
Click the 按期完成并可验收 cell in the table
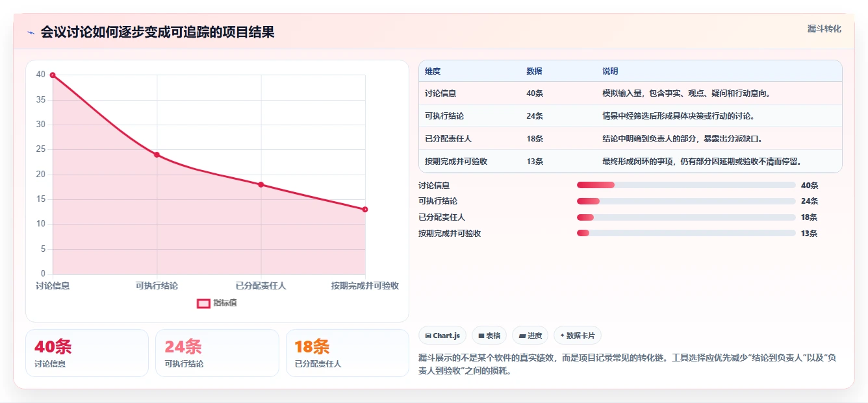pyautogui.click(x=456, y=162)
